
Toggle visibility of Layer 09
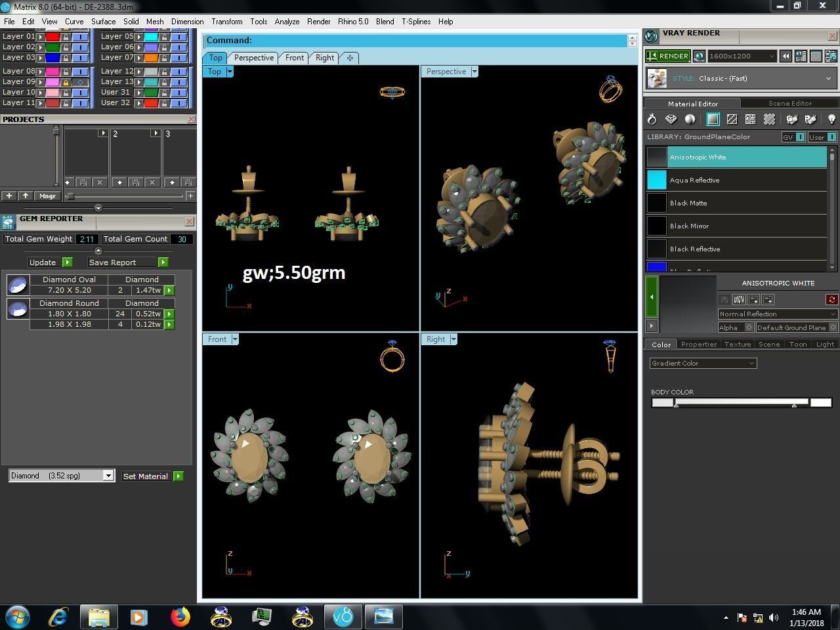pyautogui.click(x=80, y=82)
